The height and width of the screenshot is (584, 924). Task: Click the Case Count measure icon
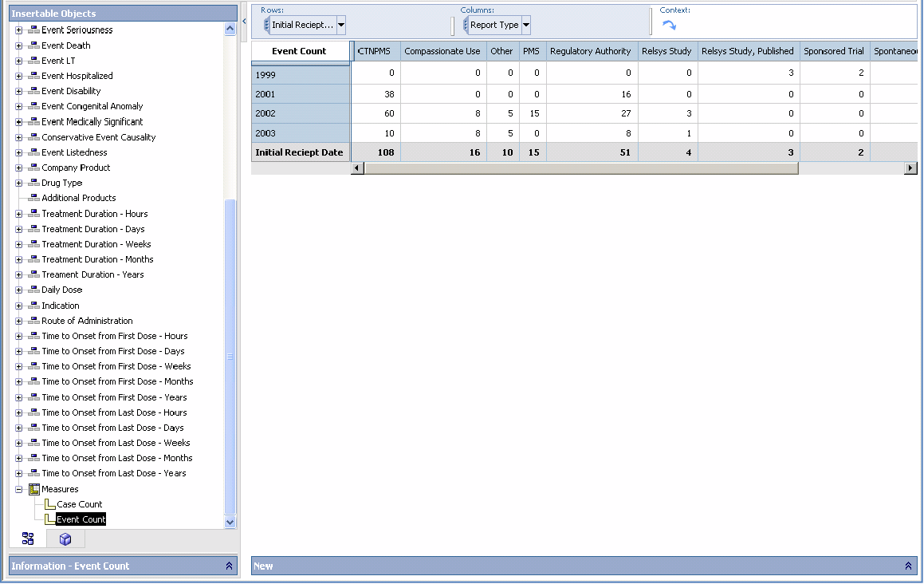(50, 504)
